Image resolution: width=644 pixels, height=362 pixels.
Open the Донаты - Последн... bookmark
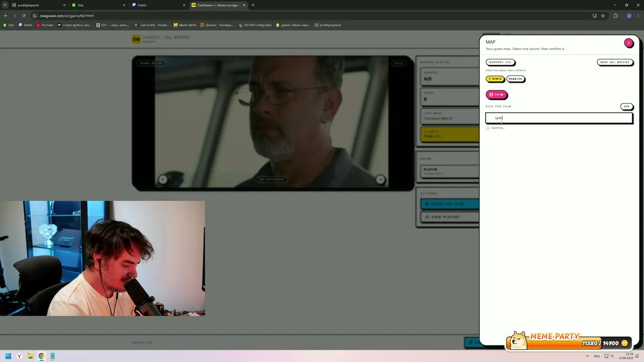217,25
